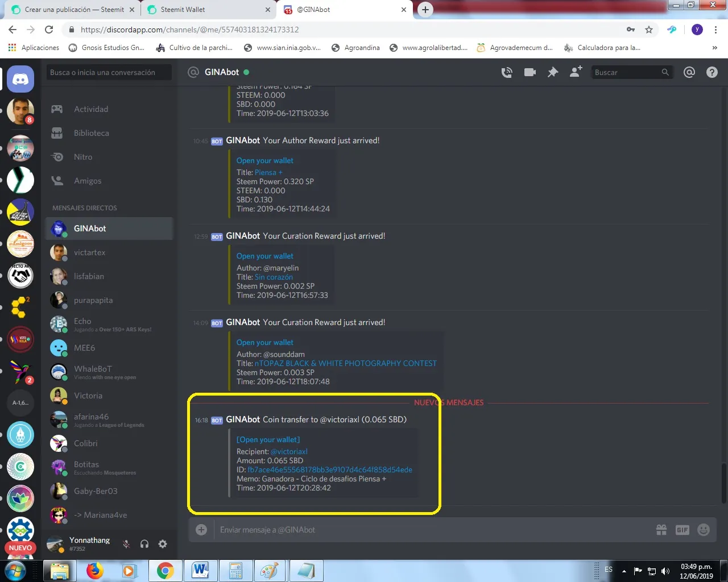Open Chrome menu three dots
The width and height of the screenshot is (728, 582).
[x=715, y=30]
